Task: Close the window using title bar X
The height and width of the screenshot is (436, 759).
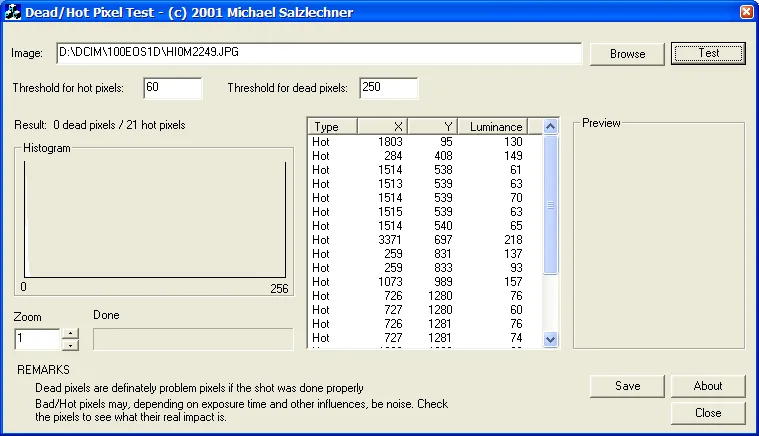Action: (746, 12)
